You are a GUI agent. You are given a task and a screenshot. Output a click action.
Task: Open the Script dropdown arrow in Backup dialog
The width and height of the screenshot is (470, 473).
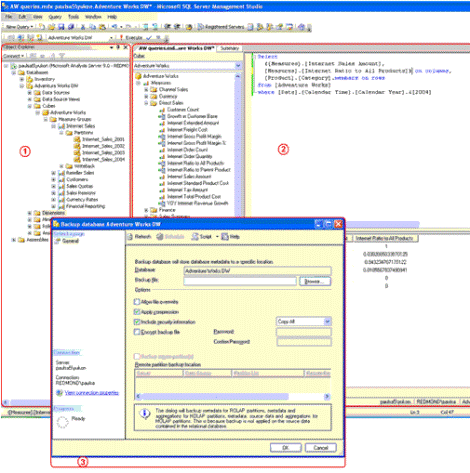pyautogui.click(x=217, y=236)
